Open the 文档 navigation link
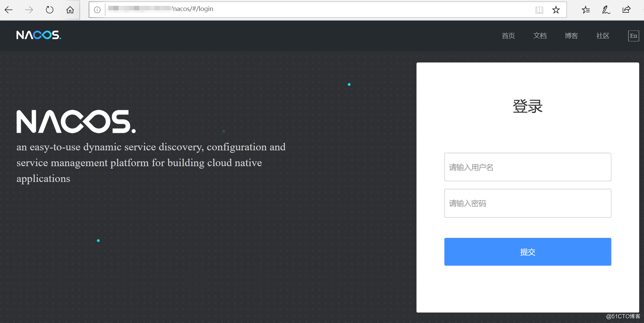The image size is (644, 323). click(540, 36)
